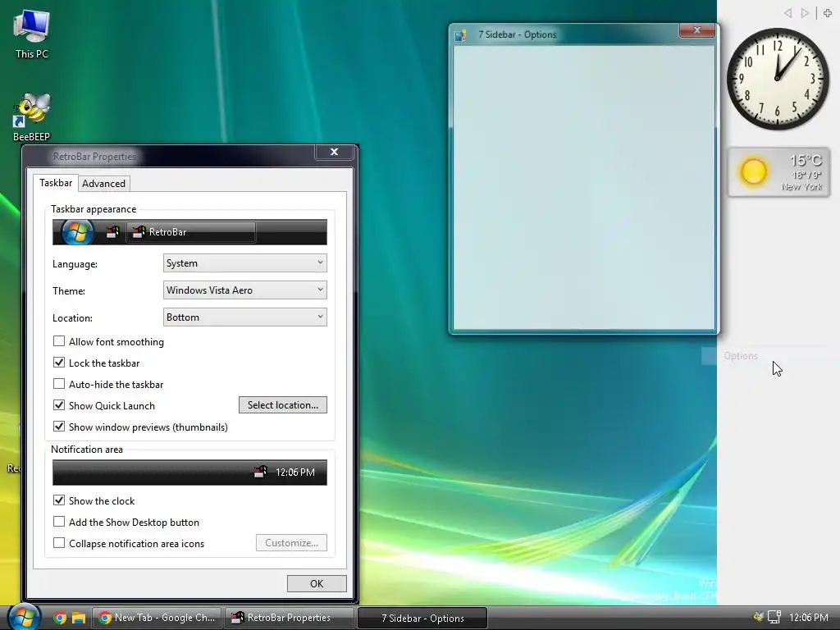
Task: Click the taskbar clock showing 12:06 PM
Action: coord(809,618)
